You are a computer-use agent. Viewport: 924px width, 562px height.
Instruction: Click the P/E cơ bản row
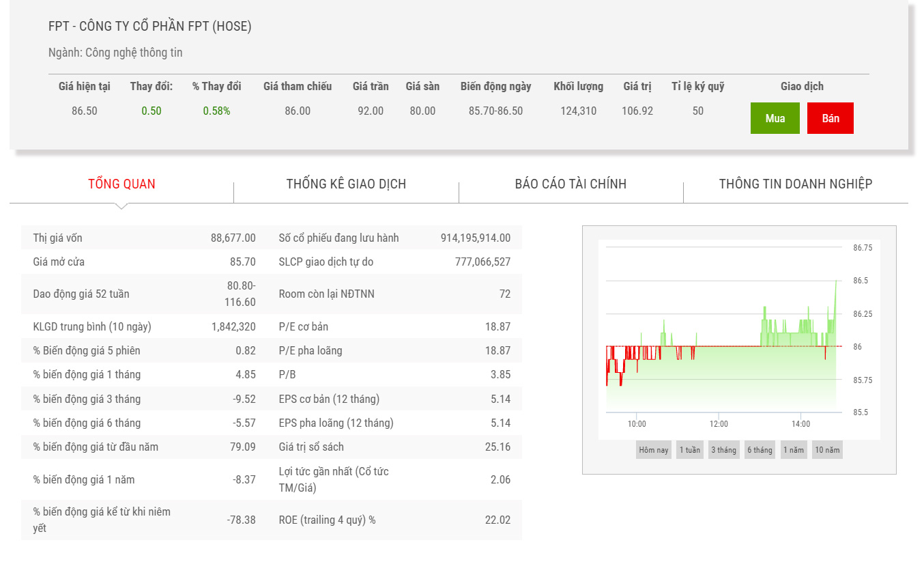click(394, 326)
